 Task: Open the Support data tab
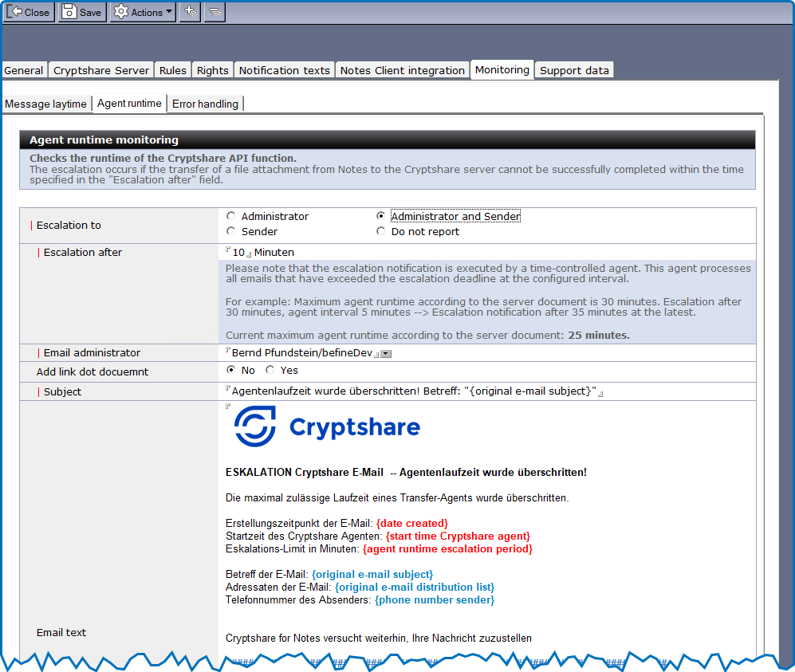[x=574, y=70]
